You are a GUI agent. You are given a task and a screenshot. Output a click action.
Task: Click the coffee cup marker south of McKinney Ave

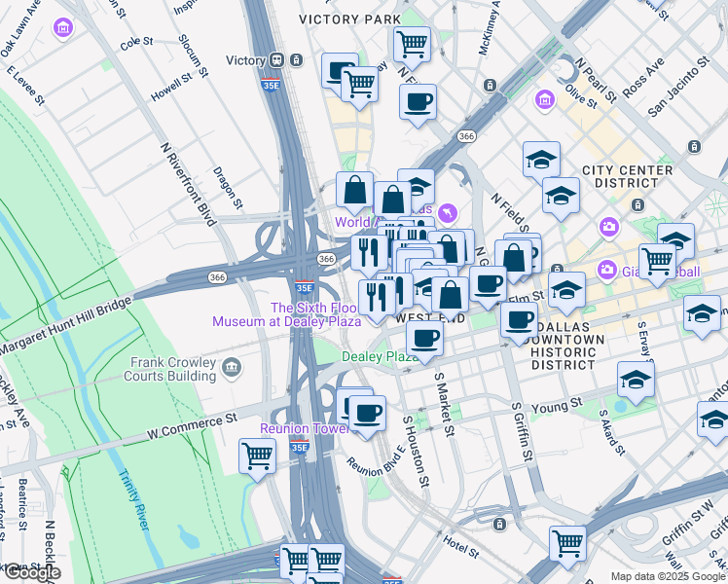point(418,102)
